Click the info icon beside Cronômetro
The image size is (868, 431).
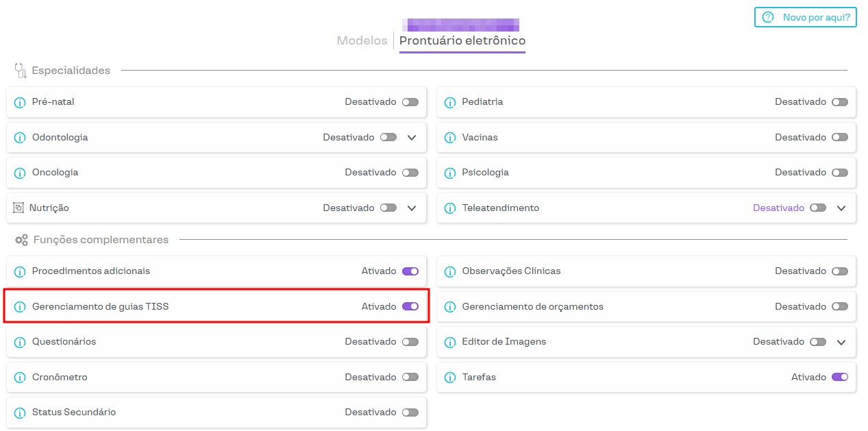(x=20, y=378)
